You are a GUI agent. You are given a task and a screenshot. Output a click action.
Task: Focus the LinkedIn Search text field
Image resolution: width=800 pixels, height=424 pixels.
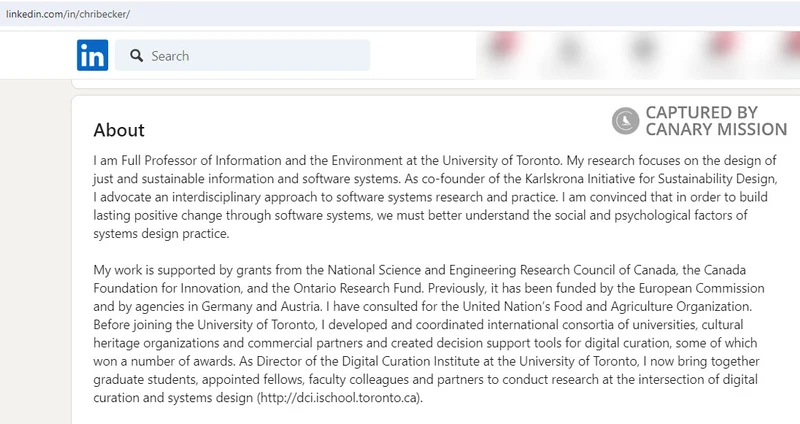(242, 55)
